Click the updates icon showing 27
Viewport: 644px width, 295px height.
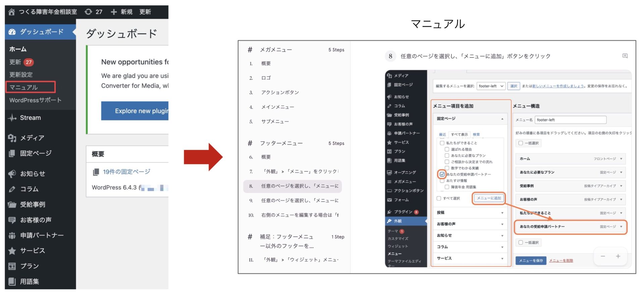pyautogui.click(x=88, y=12)
